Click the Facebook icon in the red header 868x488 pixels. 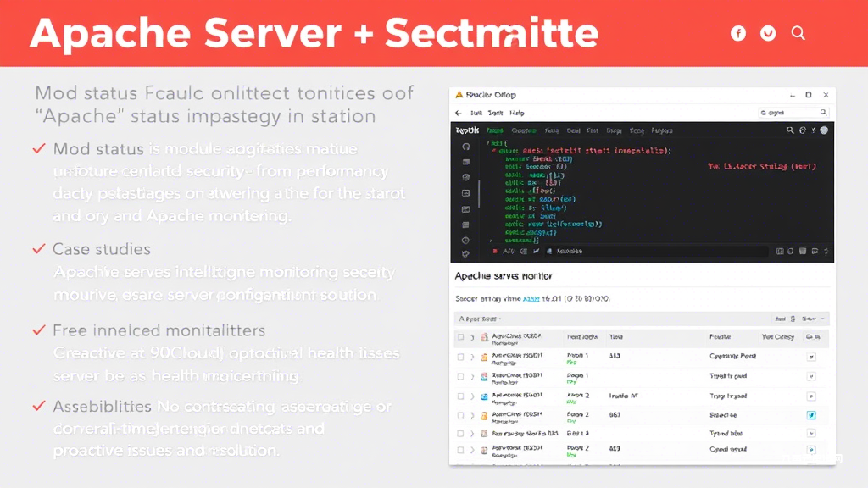pos(738,33)
